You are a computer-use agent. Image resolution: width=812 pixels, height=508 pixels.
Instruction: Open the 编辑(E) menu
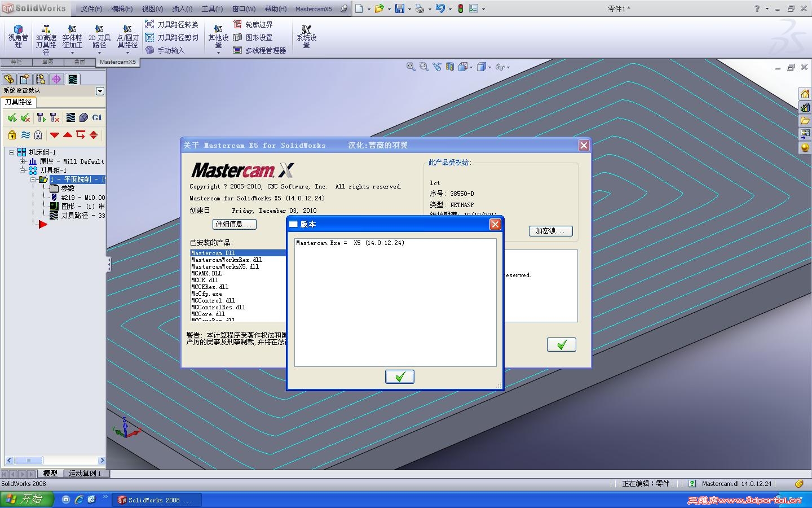pos(122,9)
